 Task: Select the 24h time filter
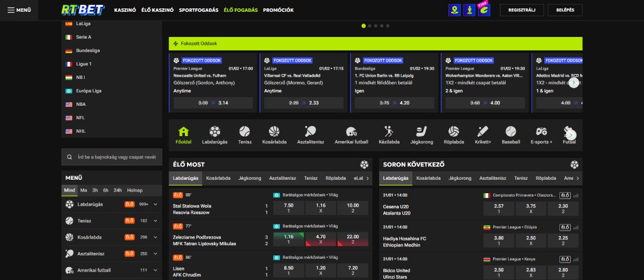[118, 190]
